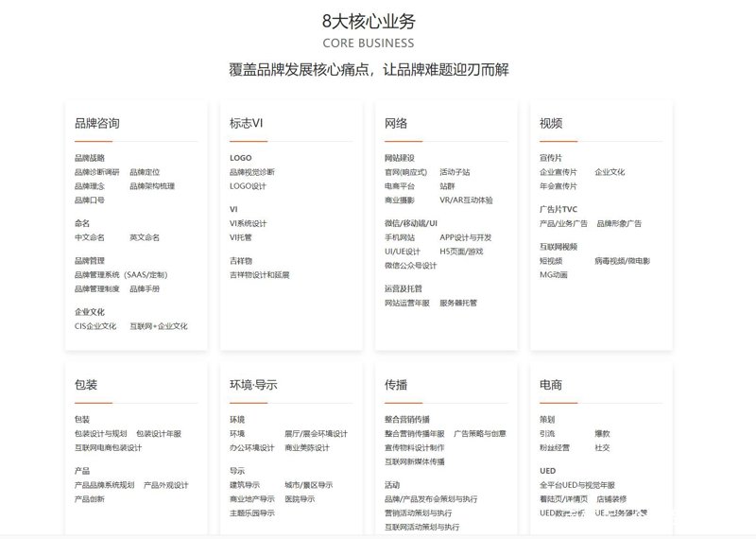The height and width of the screenshot is (539, 756).
Task: Open LOGO设计
Action: point(248,186)
